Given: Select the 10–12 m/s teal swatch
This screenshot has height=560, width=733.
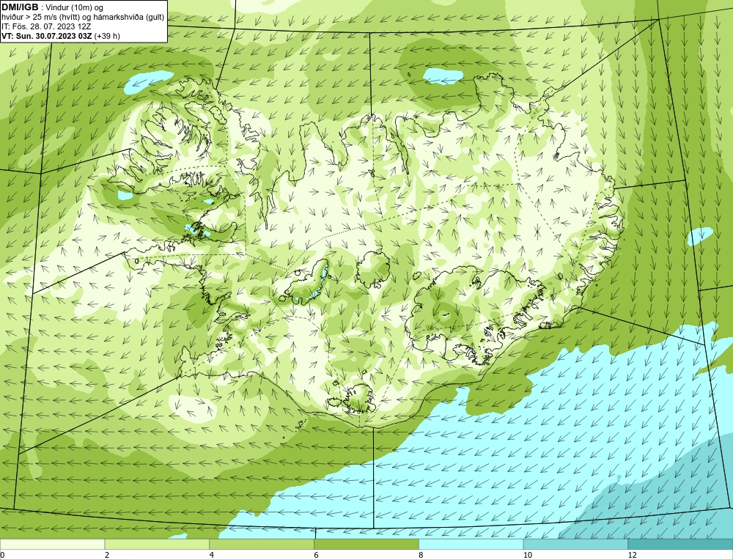Looking at the screenshot, I should tap(576, 544).
